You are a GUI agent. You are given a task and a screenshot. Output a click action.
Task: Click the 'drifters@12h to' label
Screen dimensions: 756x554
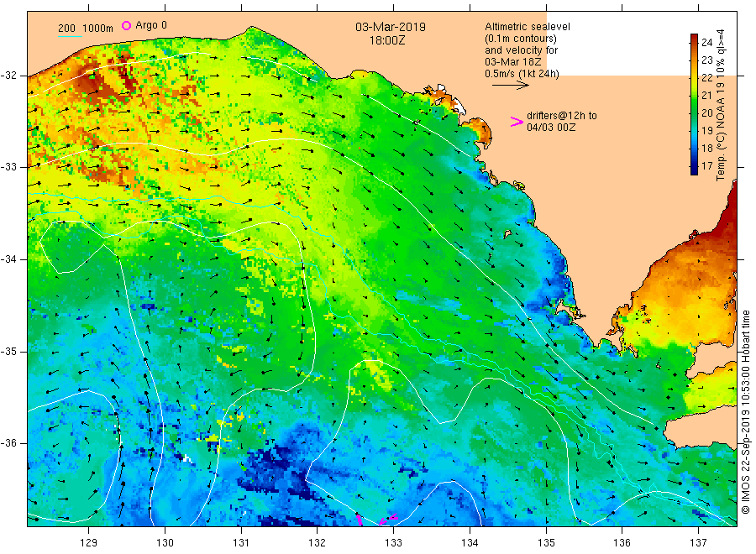[562, 116]
